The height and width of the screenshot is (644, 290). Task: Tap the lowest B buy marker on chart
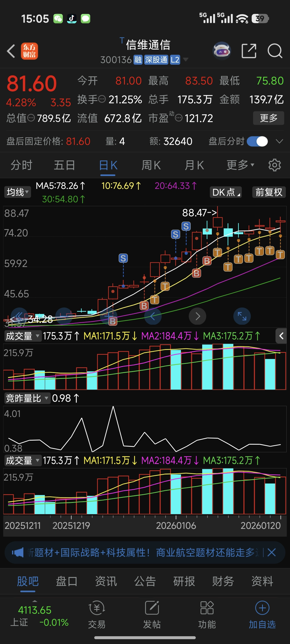(113, 321)
